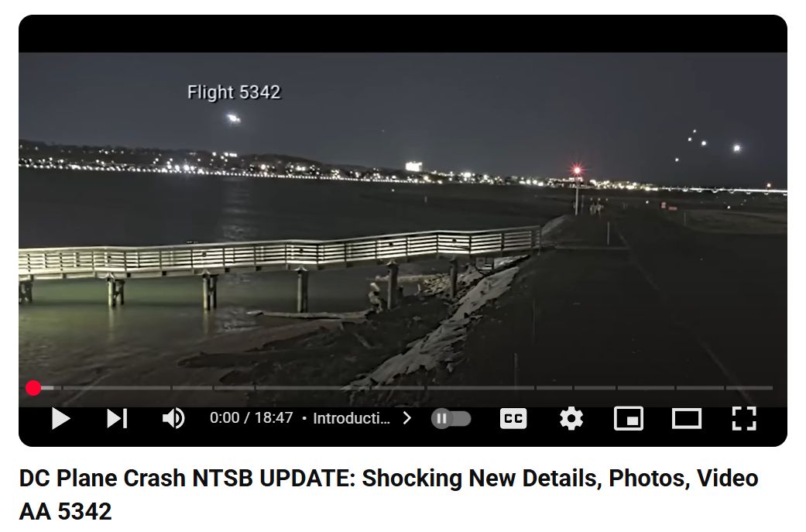
Task: Play the video with the play button
Action: tap(60, 418)
